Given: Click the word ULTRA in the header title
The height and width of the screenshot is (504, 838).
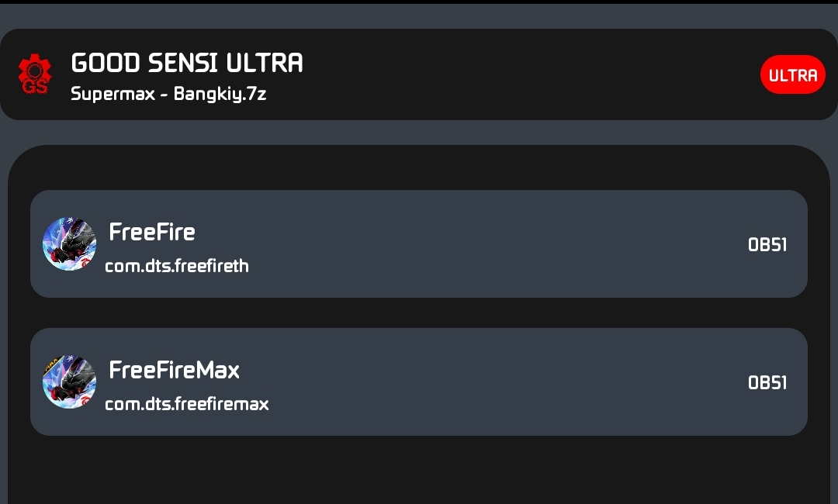Looking at the screenshot, I should pos(265,63).
